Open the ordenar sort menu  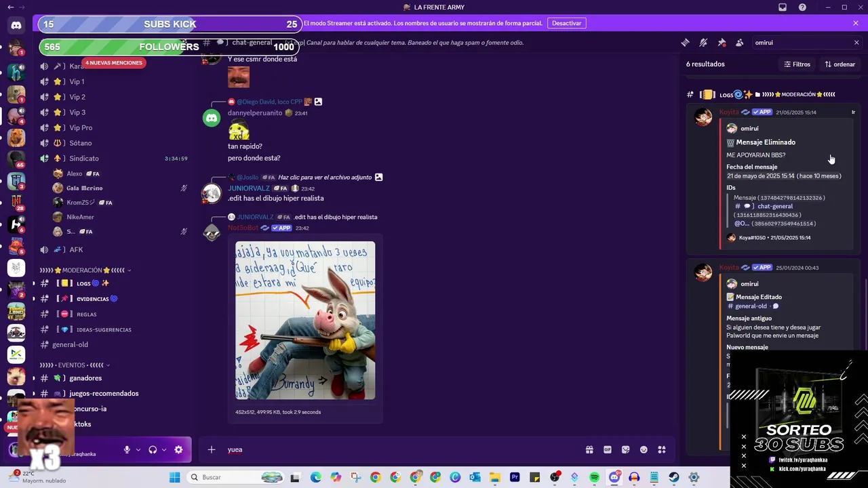pos(840,64)
